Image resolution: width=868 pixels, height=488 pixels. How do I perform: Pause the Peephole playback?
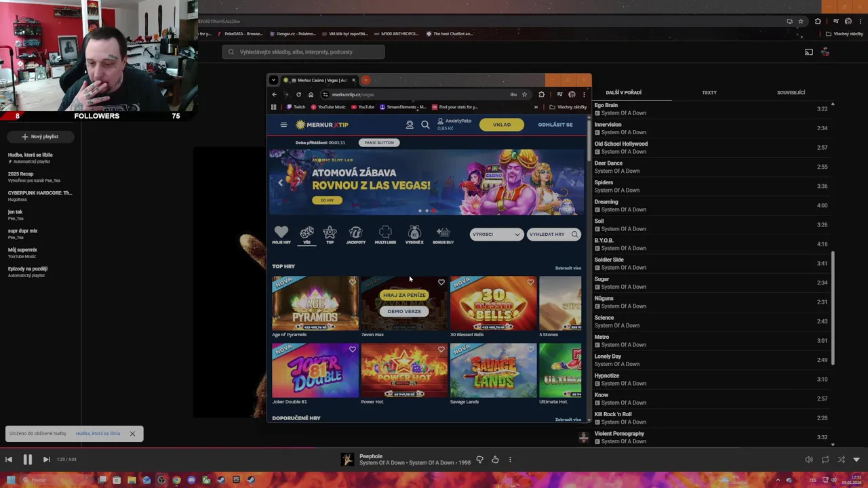pos(28,460)
